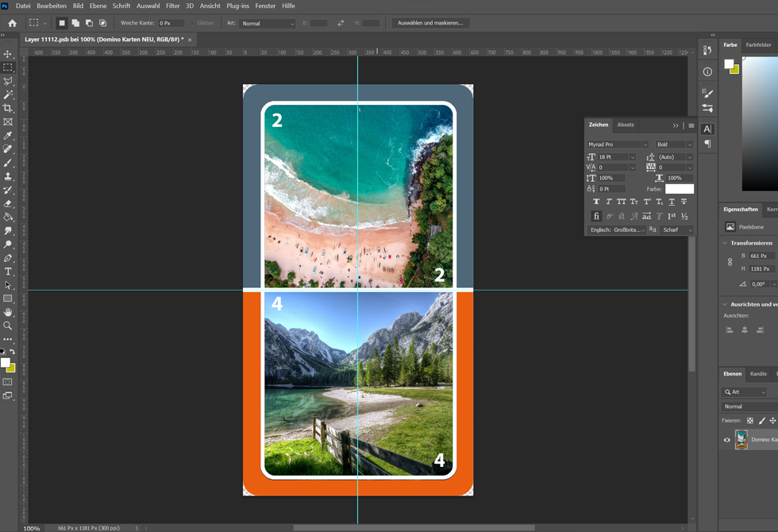Open the 18 Pt font size dropdown
The height and width of the screenshot is (532, 778).
[x=633, y=157]
